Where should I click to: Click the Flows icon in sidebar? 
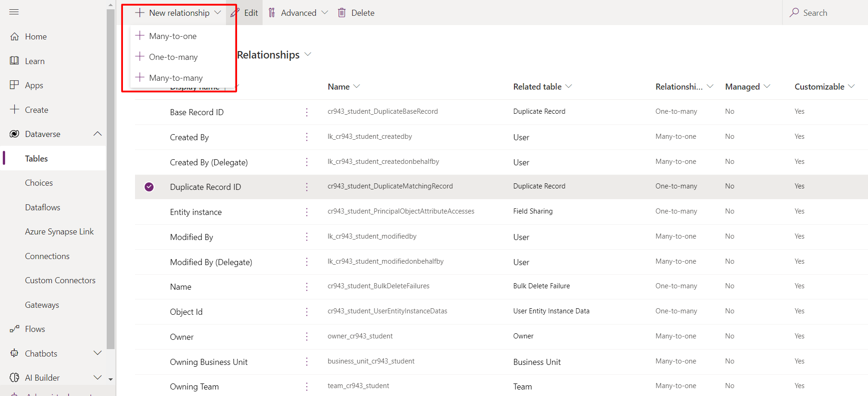(x=14, y=329)
